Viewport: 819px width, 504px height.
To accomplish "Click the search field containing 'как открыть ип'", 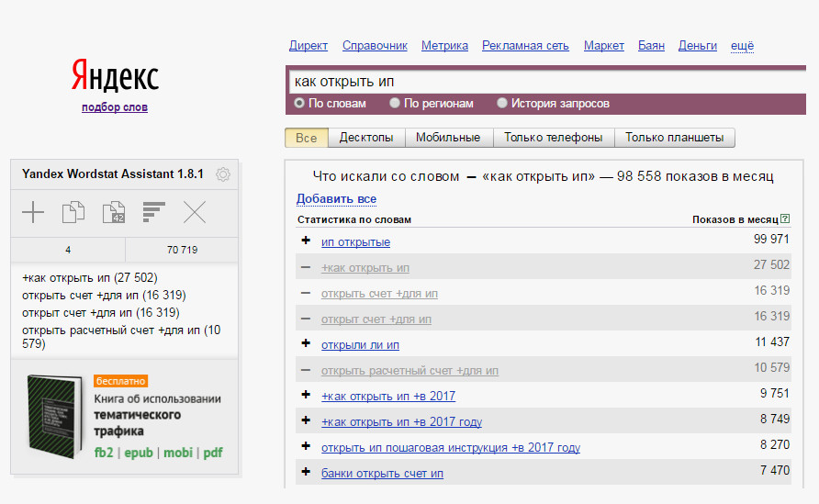I will click(x=551, y=82).
